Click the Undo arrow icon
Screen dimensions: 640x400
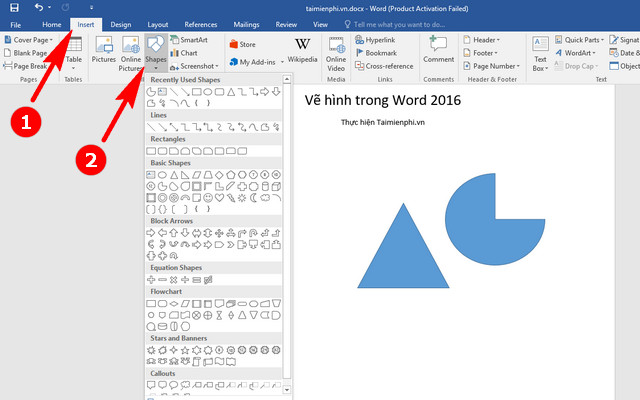click(x=39, y=7)
